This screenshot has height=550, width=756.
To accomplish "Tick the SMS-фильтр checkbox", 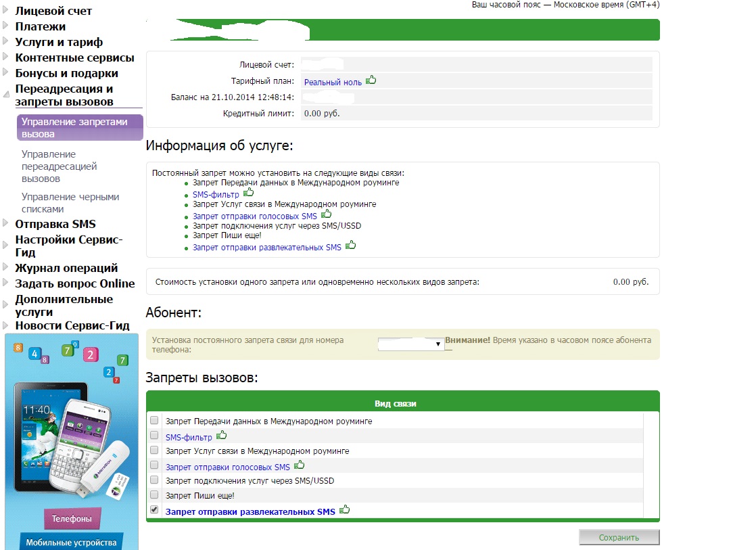I will pos(154,436).
